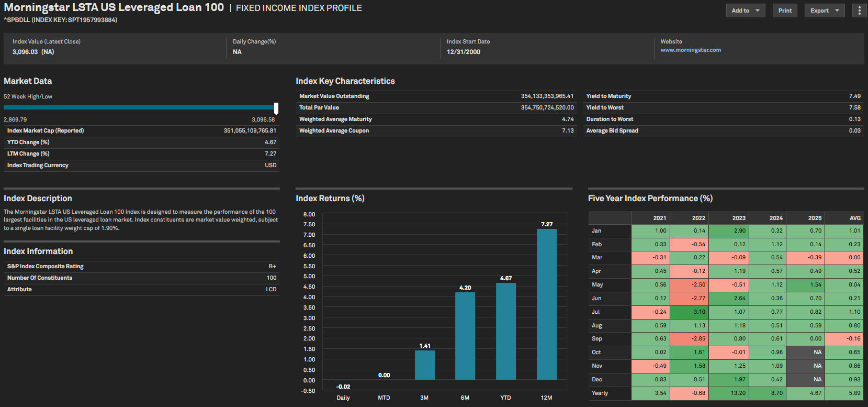Image resolution: width=868 pixels, height=407 pixels.
Task: Select the Market Value Outstanding row
Action: tap(436, 96)
